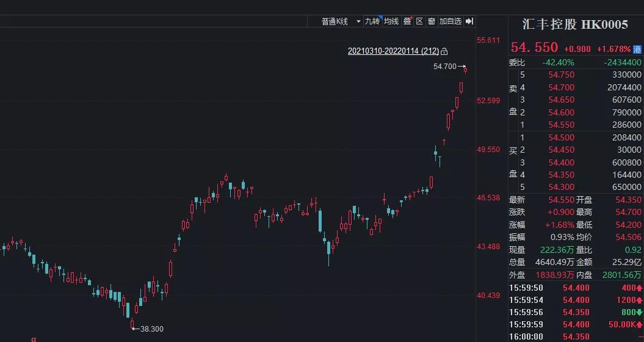Click the 开盘 value 54.350
The image size is (644, 342).
click(x=628, y=200)
